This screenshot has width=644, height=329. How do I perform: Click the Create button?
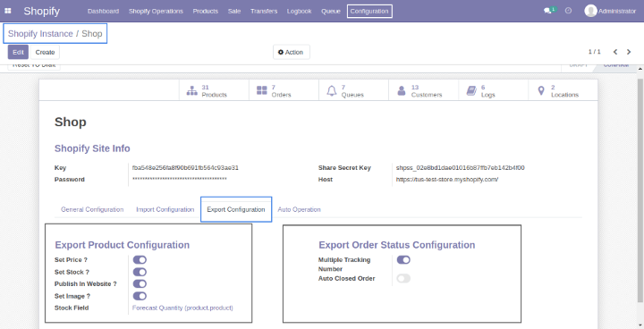(x=46, y=52)
